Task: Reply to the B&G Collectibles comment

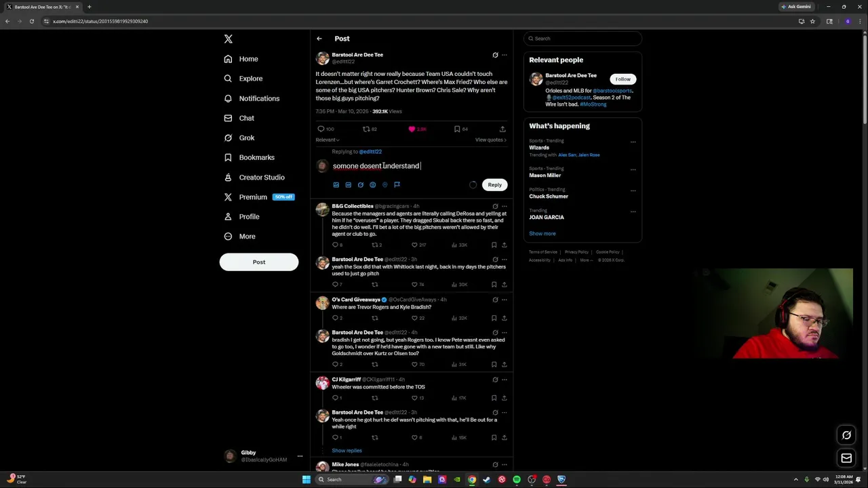Action: 337,245
